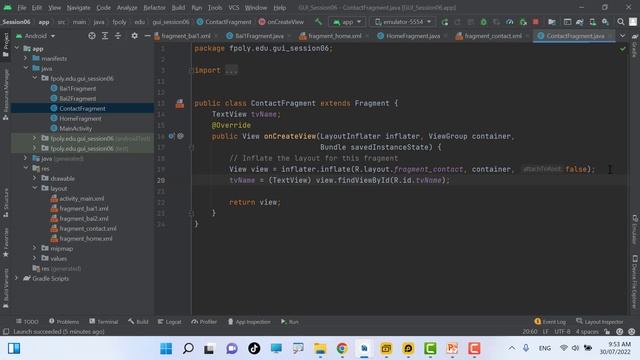This screenshot has width=640, height=360.
Task: Click the green inspection checkmark in editor
Action: 622,49
